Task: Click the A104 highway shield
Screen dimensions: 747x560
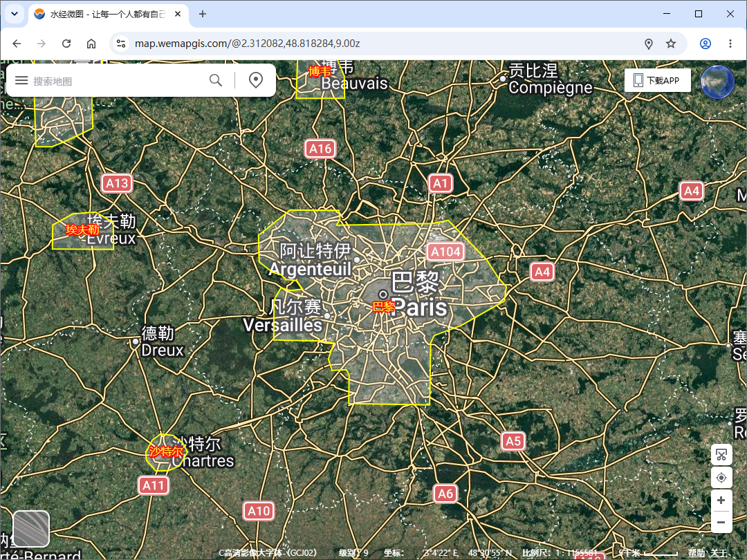Action: [445, 252]
